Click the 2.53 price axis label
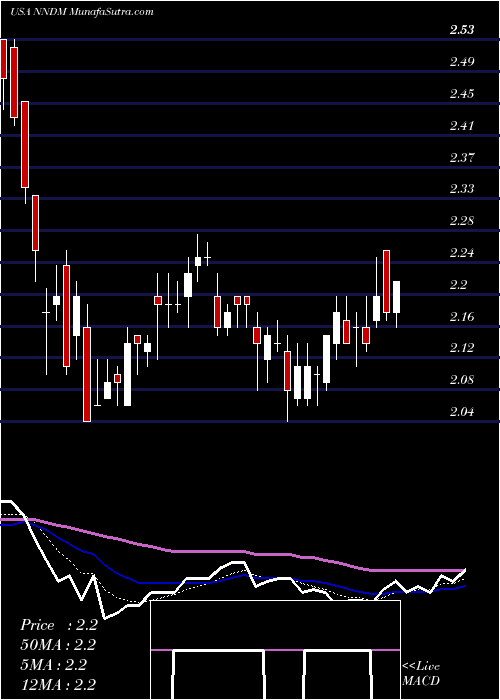 click(462, 30)
